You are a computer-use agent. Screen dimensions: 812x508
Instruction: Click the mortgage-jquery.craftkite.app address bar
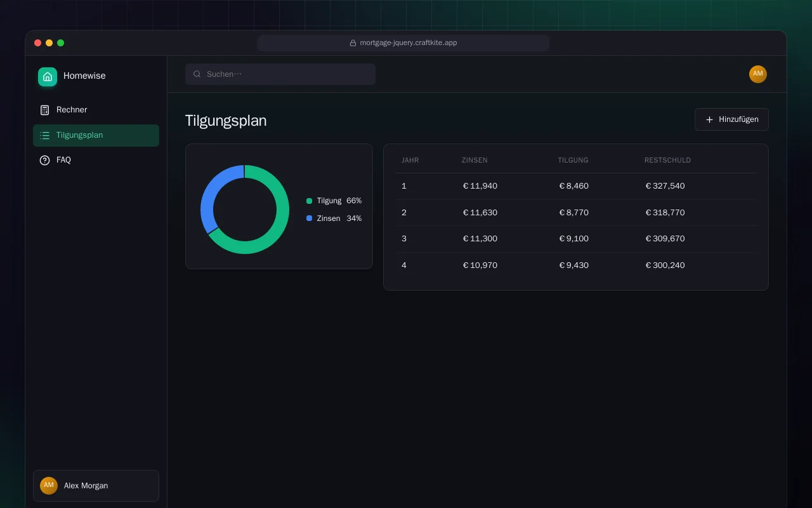click(403, 43)
